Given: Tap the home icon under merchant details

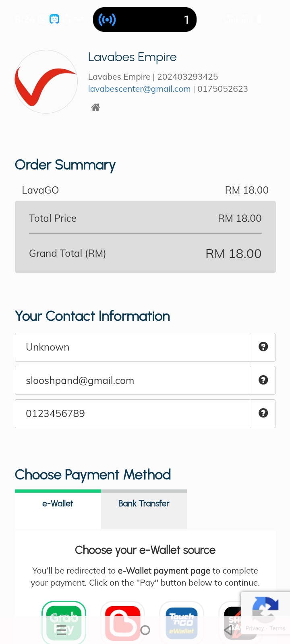Looking at the screenshot, I should point(95,107).
